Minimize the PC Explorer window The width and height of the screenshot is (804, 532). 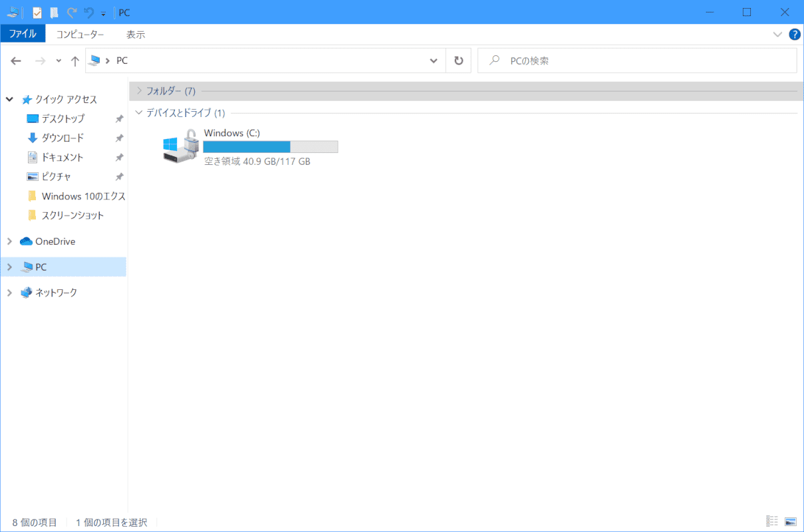[710, 12]
